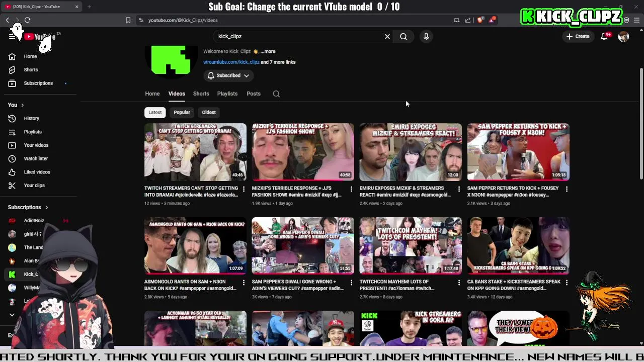Viewport: 644px width, 362px height.
Task: Open YouTube notifications bell
Action: coord(604,36)
